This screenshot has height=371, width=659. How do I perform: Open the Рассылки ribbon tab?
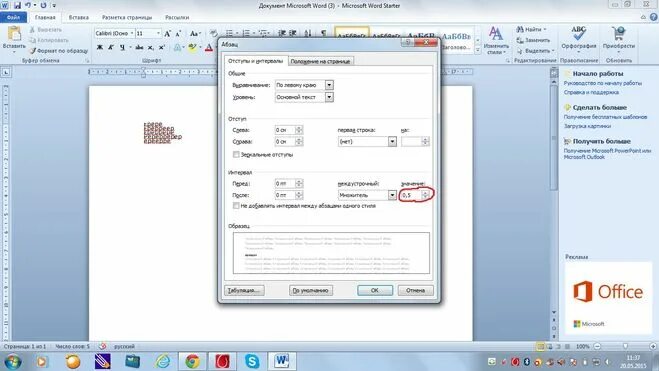[x=177, y=17]
